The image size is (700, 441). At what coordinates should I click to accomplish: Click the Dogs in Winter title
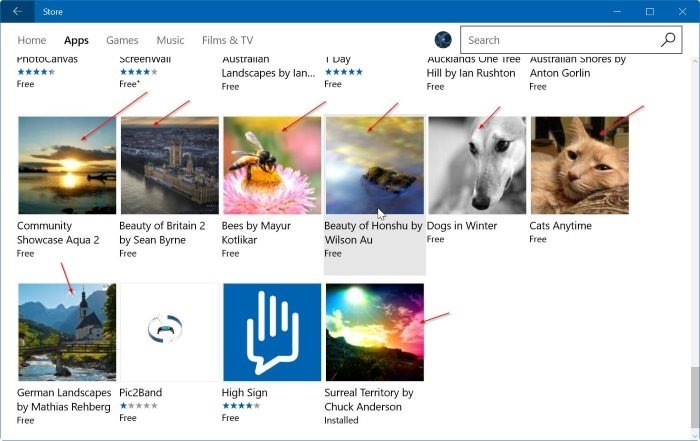(462, 226)
